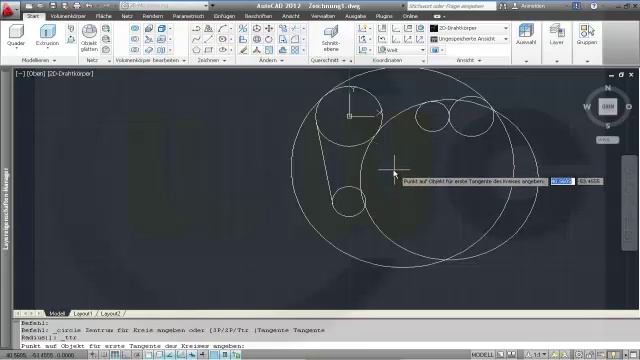Image resolution: width=640 pixels, height=360 pixels.
Task: Select the Fillet tool in Ändern panel
Action: [x=295, y=39]
